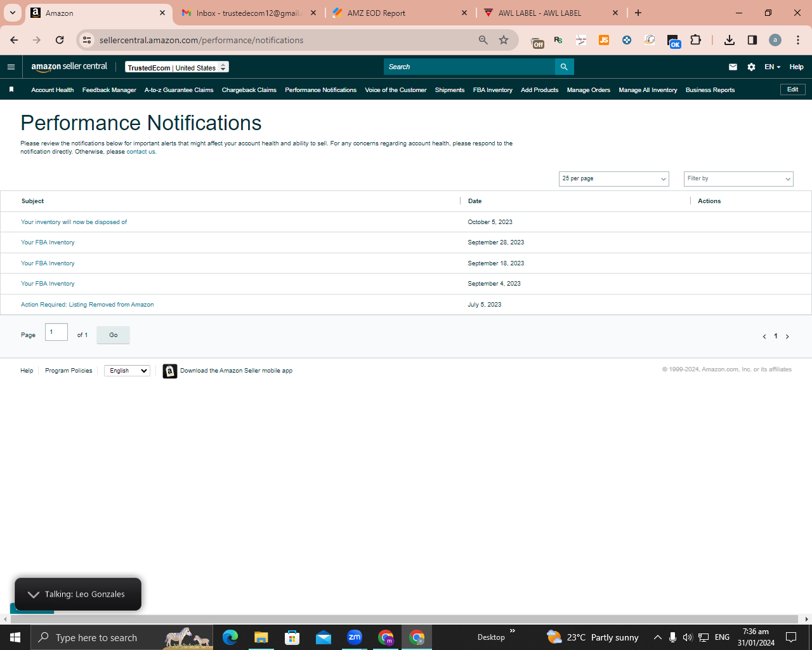Open Manage Orders in the nav bar
This screenshot has height=650, width=812.
pyautogui.click(x=589, y=90)
